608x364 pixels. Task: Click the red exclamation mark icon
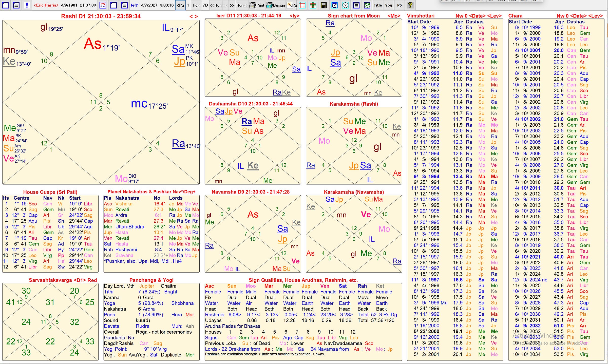[x=27, y=5]
